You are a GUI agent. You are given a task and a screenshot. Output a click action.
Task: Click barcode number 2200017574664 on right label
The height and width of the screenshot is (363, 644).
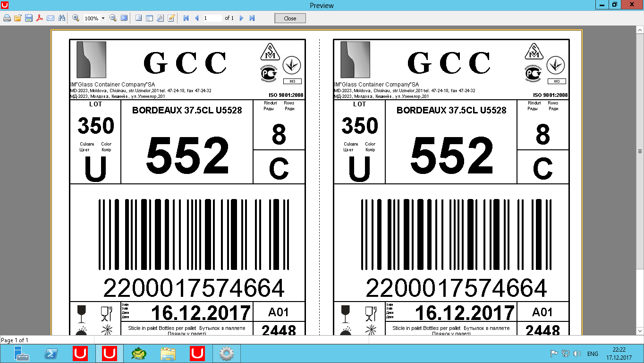(457, 288)
